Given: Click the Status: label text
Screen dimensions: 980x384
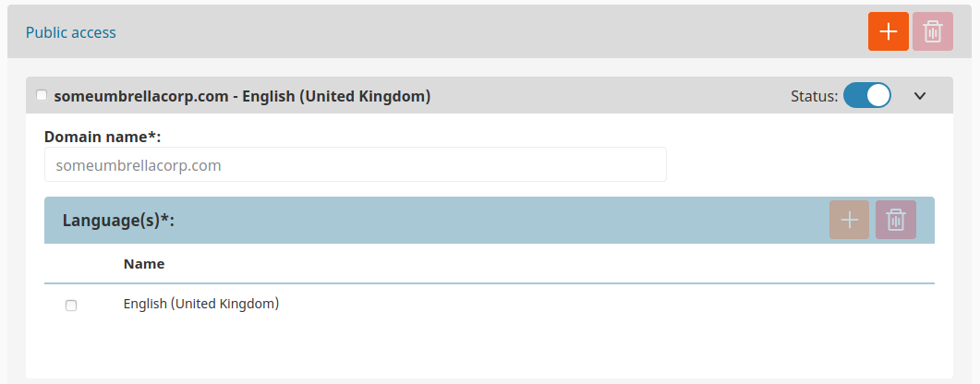Looking at the screenshot, I should click(814, 96).
